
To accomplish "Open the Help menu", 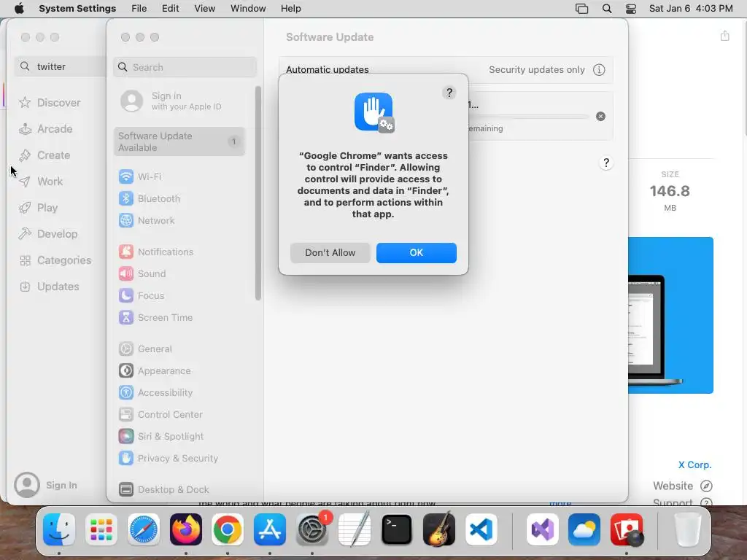I will 290,9.
